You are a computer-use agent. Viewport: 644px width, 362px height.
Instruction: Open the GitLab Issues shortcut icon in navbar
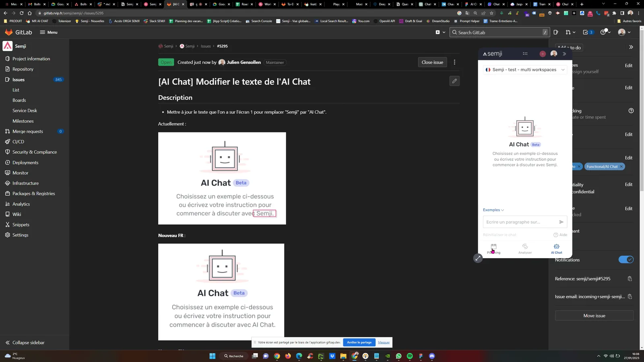click(556, 32)
